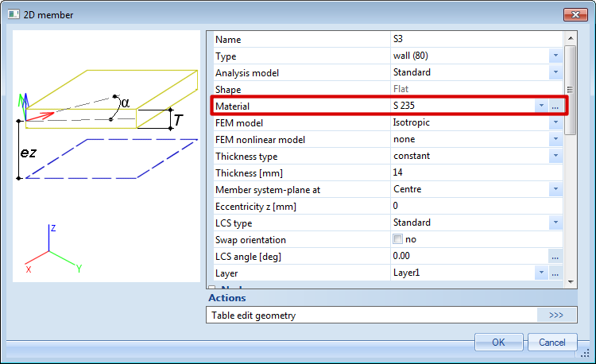Open the Material S 235 dropdown
The height and width of the screenshot is (364, 596).
(540, 106)
